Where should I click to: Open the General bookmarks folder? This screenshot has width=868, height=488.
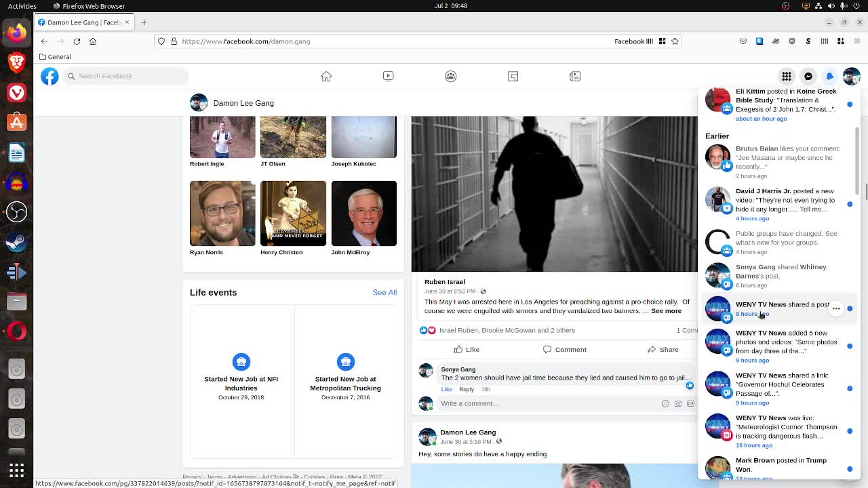coord(56,57)
